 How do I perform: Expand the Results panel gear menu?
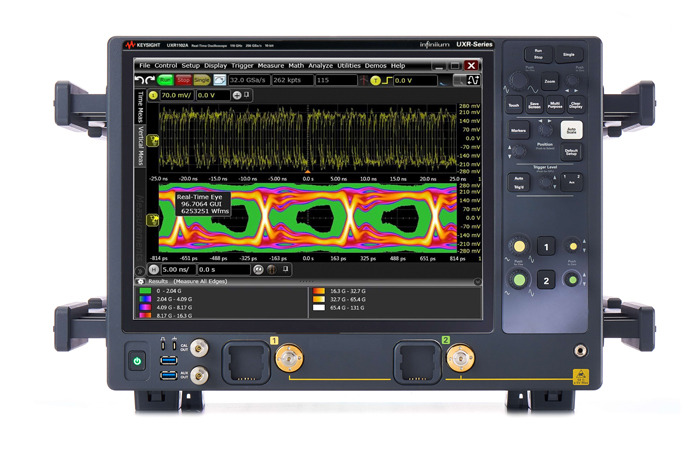(x=142, y=282)
